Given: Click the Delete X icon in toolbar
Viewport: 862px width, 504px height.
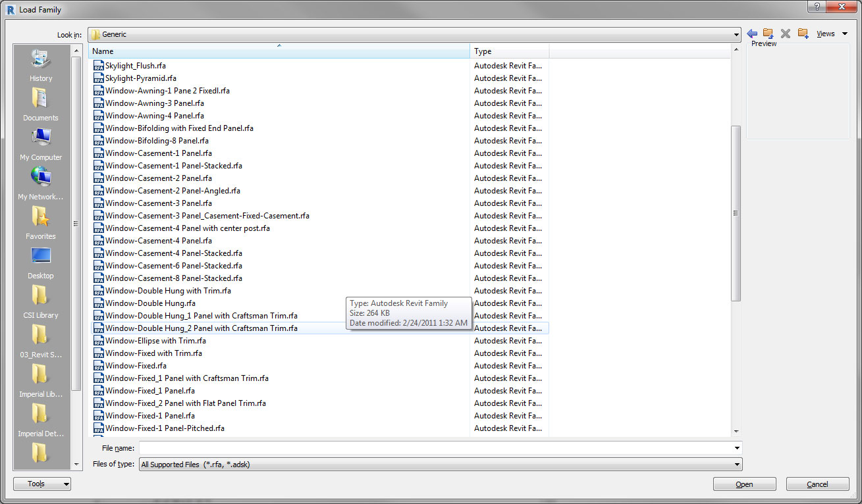Looking at the screenshot, I should click(x=785, y=34).
